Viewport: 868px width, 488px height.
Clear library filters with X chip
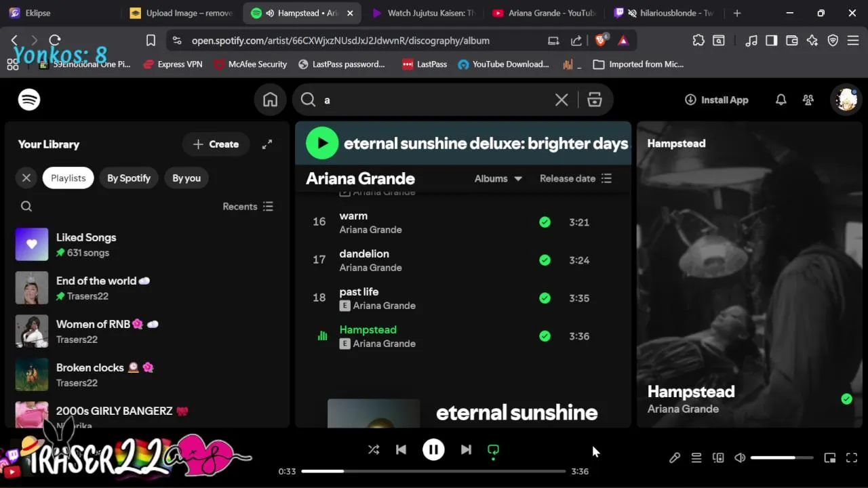coord(26,178)
